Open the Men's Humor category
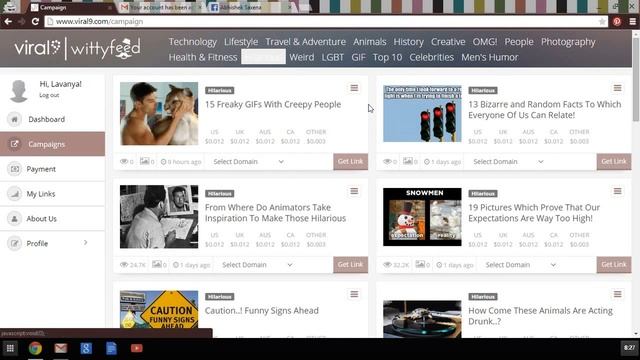The image size is (640, 360). 490,57
